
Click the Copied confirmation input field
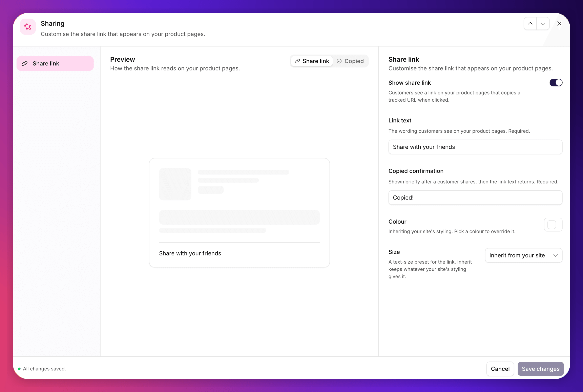click(x=475, y=198)
